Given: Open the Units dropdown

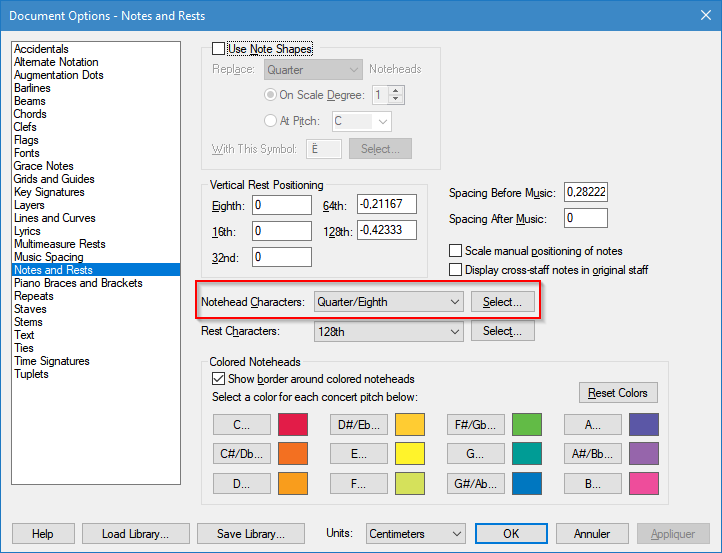Looking at the screenshot, I should [x=415, y=534].
